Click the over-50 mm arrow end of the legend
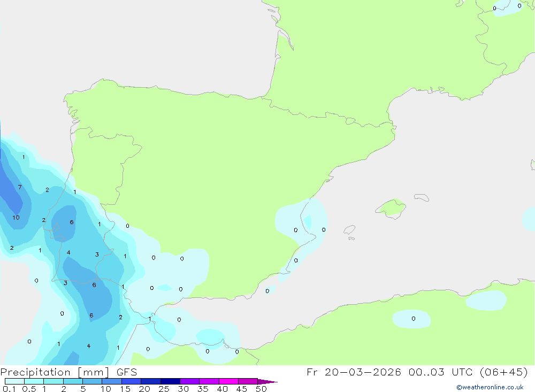The image size is (535, 392). (x=267, y=381)
